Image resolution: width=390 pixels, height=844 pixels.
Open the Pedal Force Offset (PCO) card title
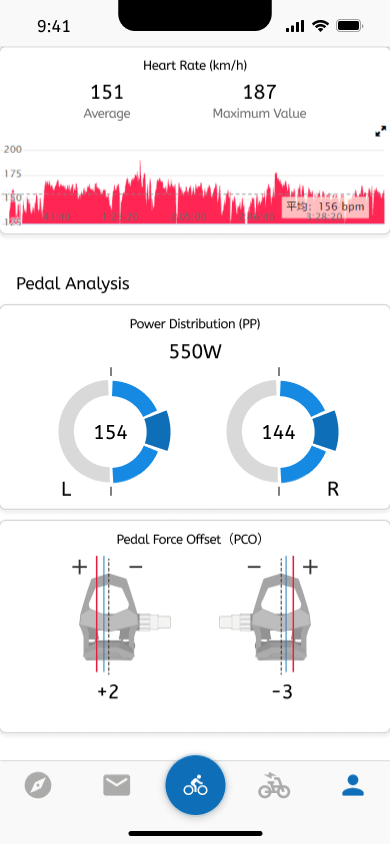click(189, 539)
